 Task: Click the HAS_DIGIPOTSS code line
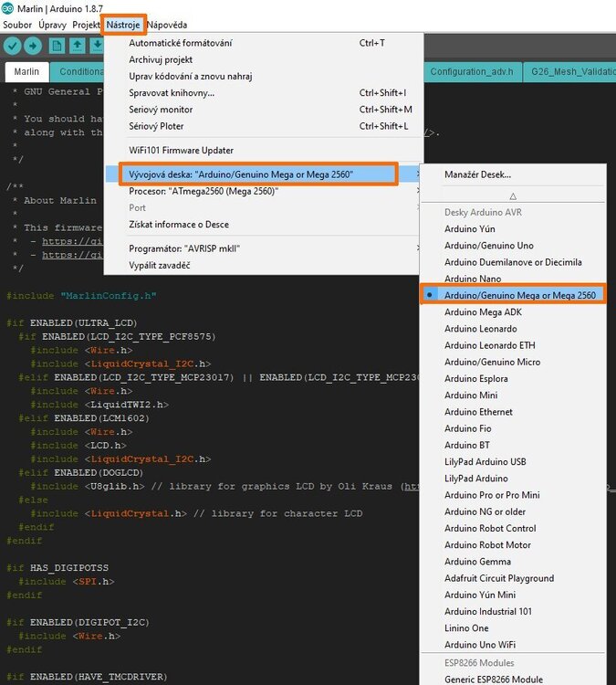(x=57, y=568)
